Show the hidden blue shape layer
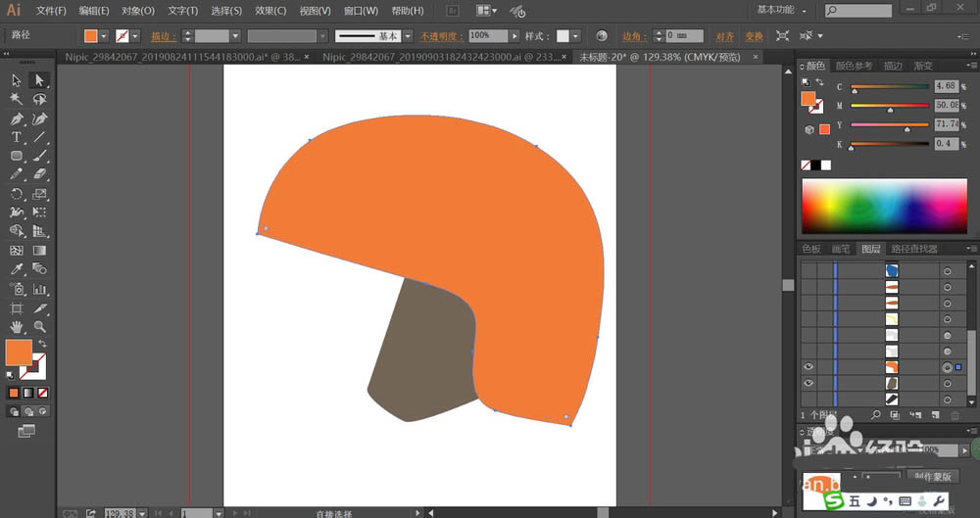Screen dimensions: 980x518 coord(809,270)
